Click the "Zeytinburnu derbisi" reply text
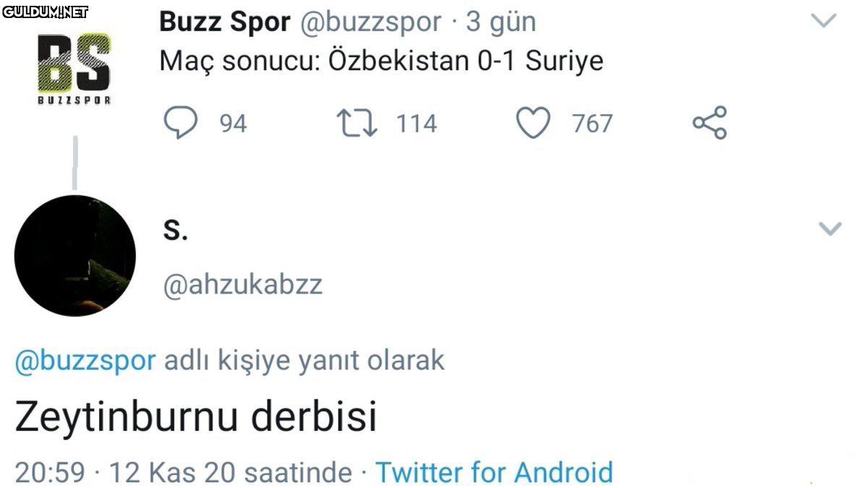This screenshot has width=868, height=488. pos(195,417)
